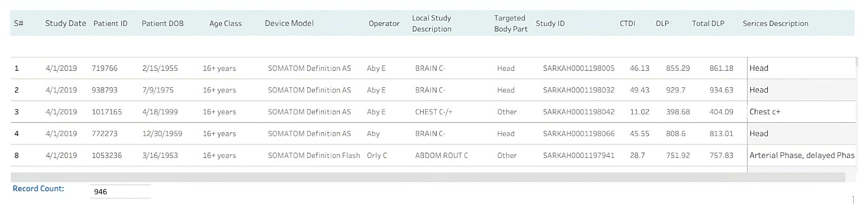This screenshot has width=868, height=213.
Task: Select the Orly C operator cell
Action: point(377,155)
